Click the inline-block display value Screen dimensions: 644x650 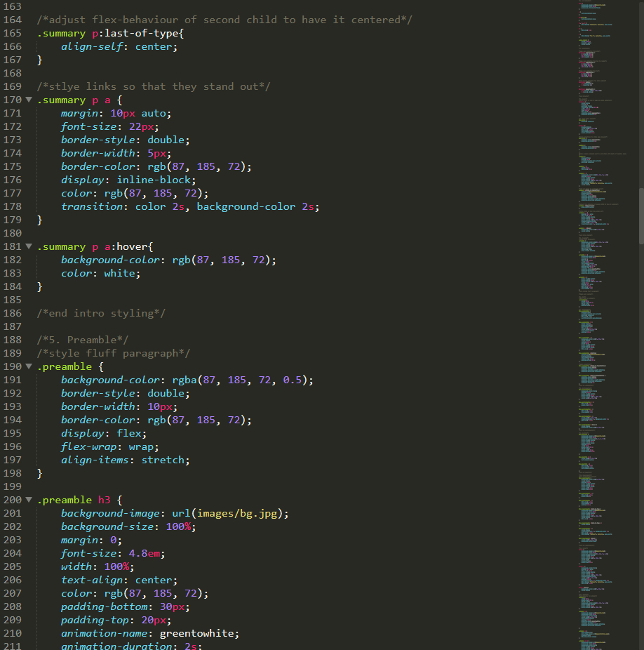coord(156,180)
